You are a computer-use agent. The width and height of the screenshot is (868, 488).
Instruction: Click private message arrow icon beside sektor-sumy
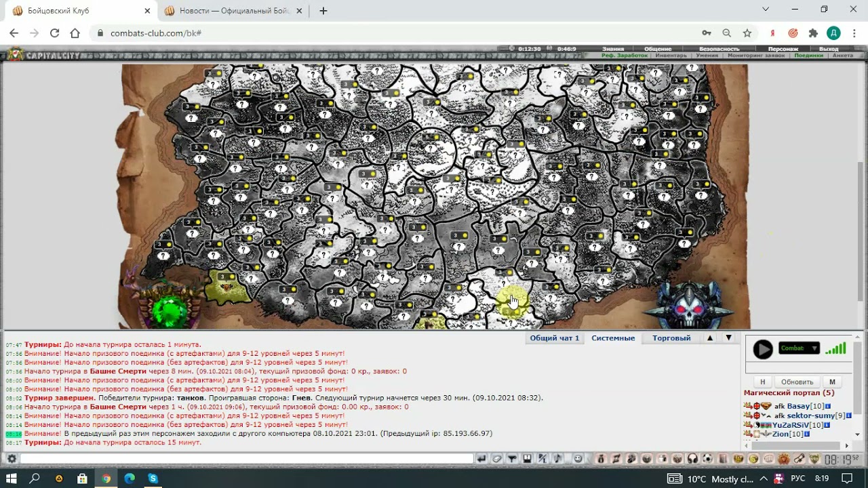748,415
